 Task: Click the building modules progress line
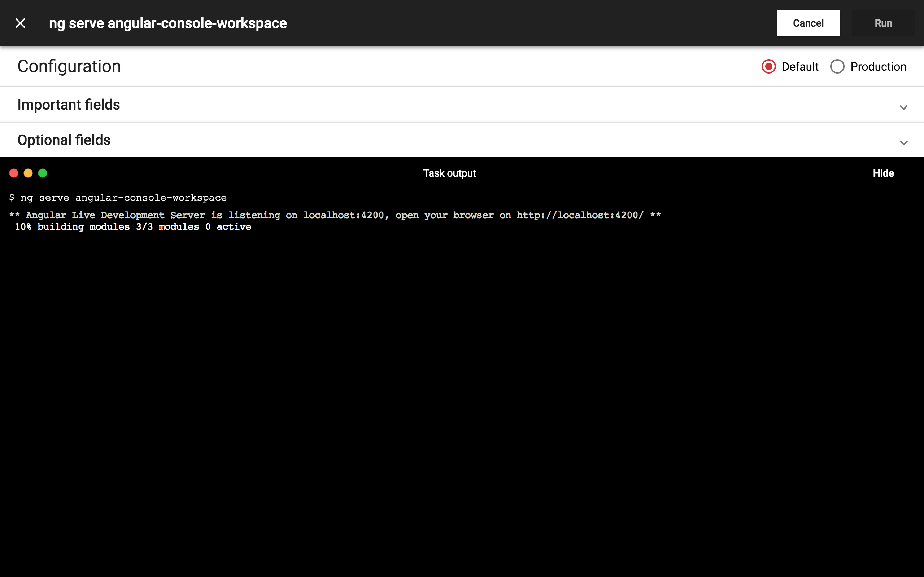coord(133,227)
